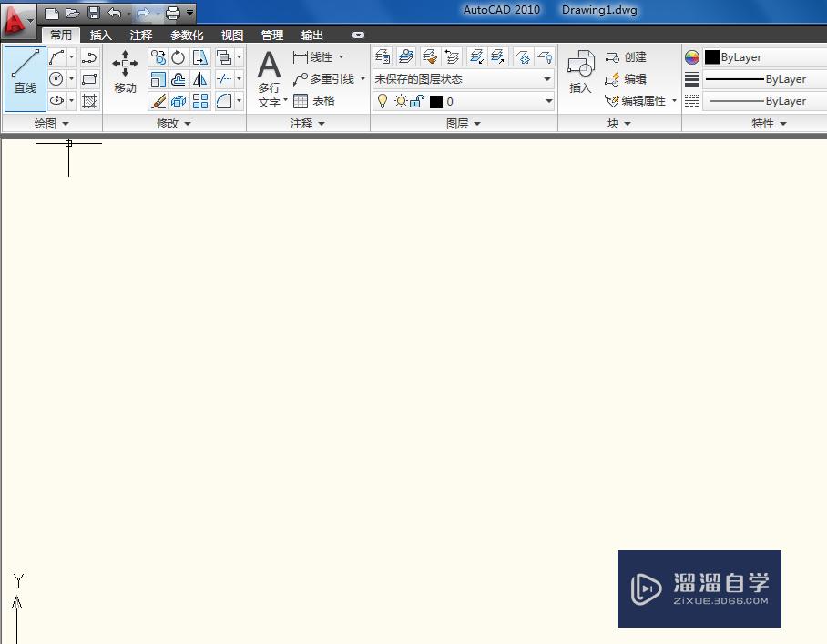This screenshot has height=644, width=827.
Task: Toggle the layer on/off light bulb
Action: tap(382, 102)
